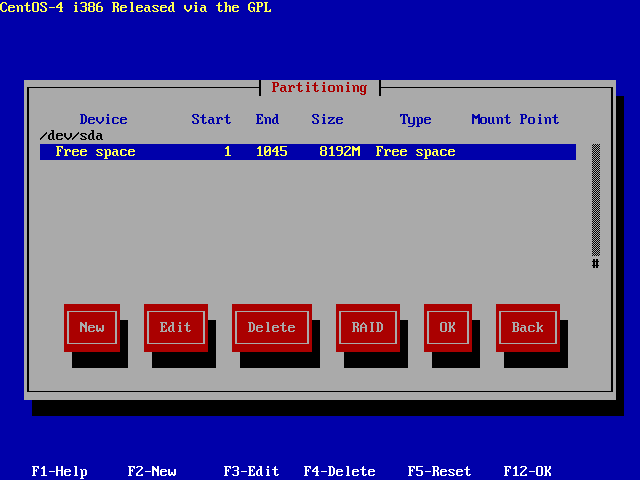Go to previous screen with Back button
Image resolution: width=640 pixels, height=480 pixels.
(528, 327)
